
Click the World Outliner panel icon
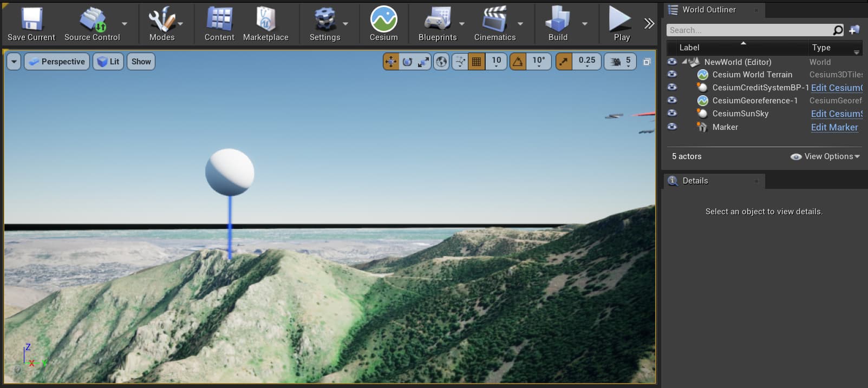[x=673, y=10]
